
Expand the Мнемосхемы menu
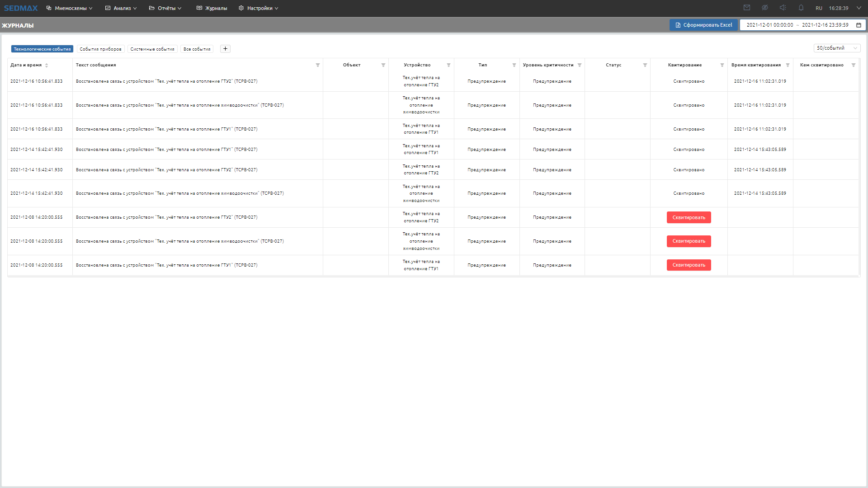[x=69, y=8]
